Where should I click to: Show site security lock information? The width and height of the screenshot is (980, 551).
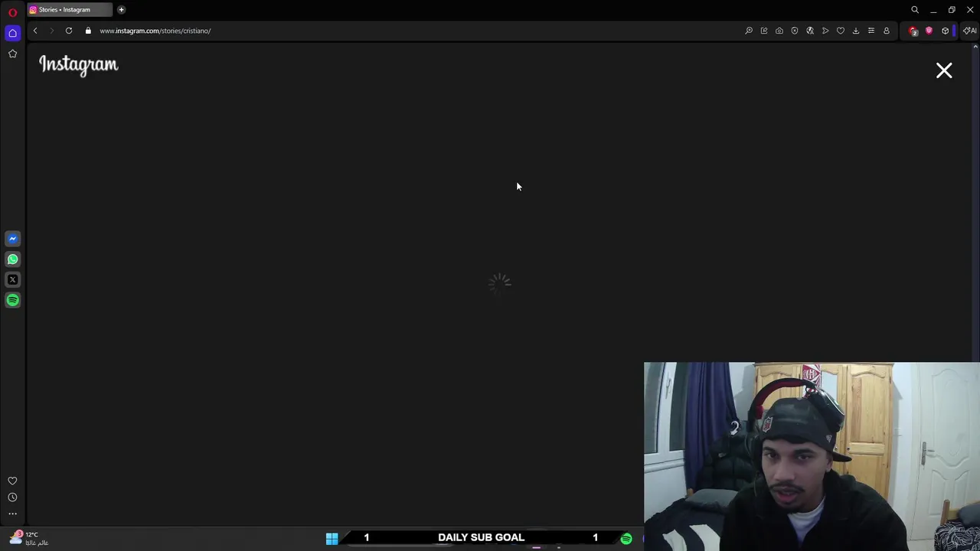click(x=88, y=31)
